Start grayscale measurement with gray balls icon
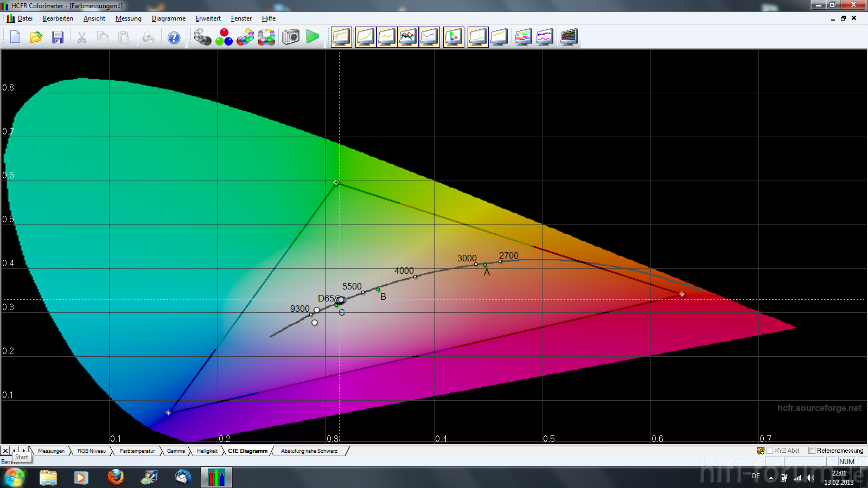The height and width of the screenshot is (488, 868). tap(202, 37)
